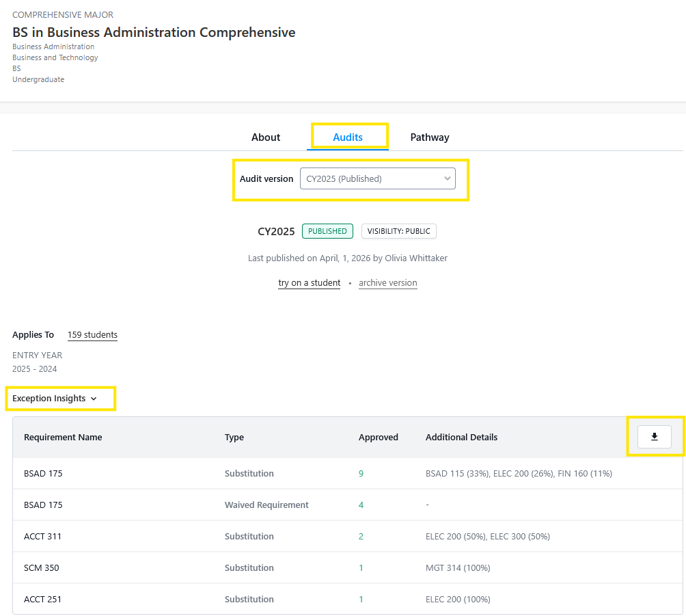686x616 pixels.
Task: Click the Approved column header
Action: click(x=379, y=437)
